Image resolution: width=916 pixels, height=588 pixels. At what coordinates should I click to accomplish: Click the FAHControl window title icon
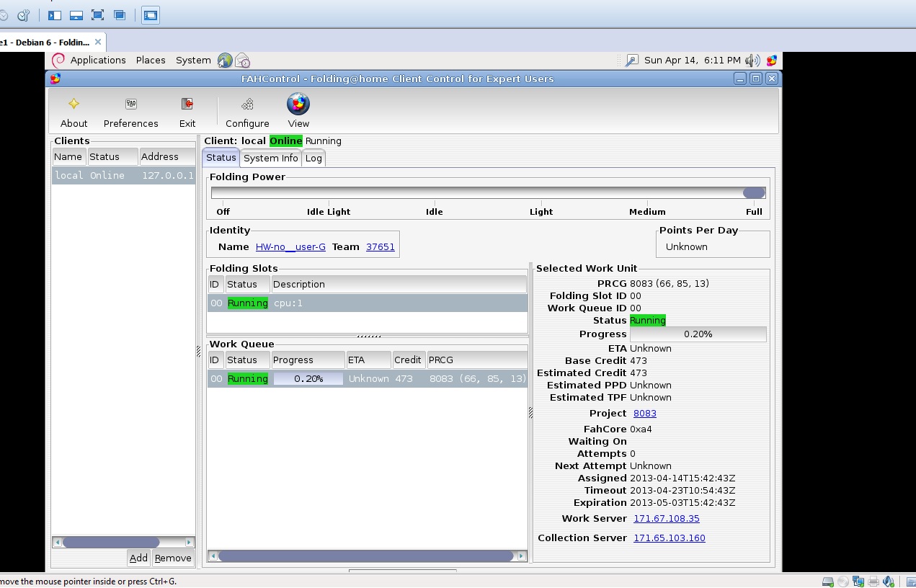click(55, 79)
